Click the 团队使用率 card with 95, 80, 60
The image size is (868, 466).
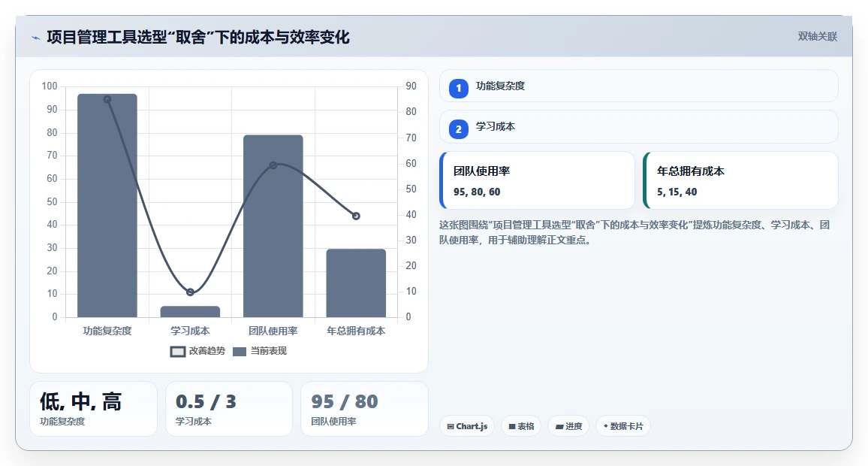point(537,180)
